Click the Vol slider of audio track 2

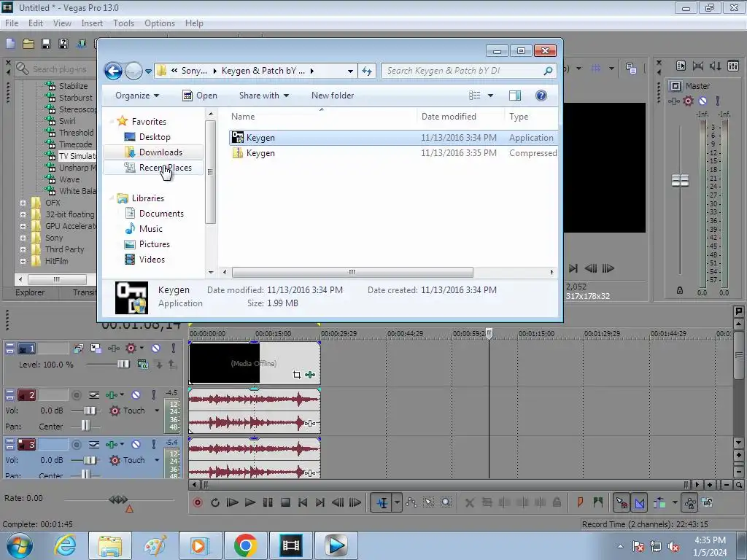(x=90, y=411)
